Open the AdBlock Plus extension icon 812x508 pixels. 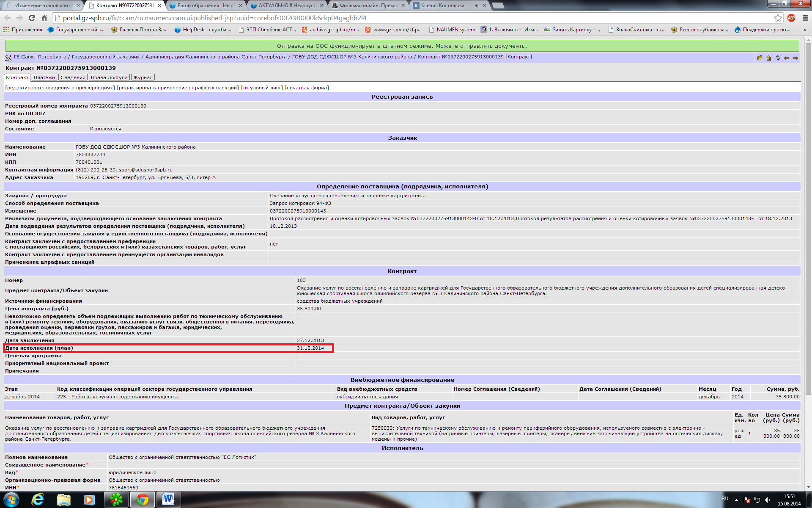click(791, 18)
